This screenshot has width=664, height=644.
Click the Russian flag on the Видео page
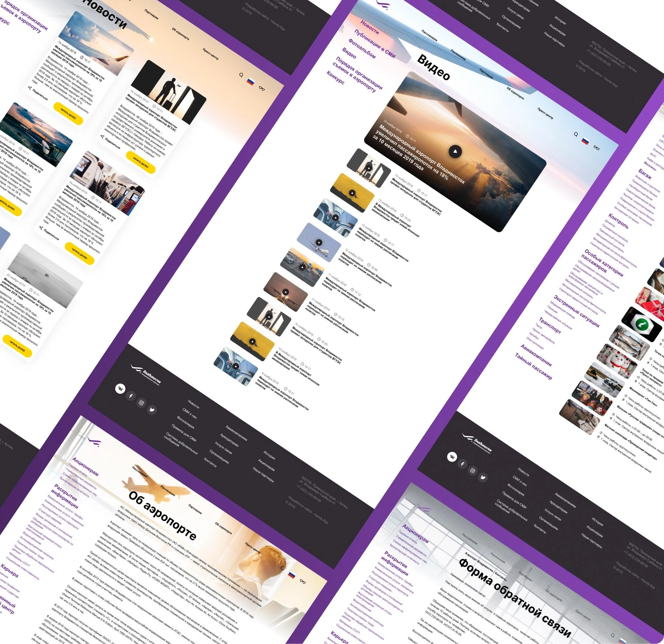coord(585,141)
